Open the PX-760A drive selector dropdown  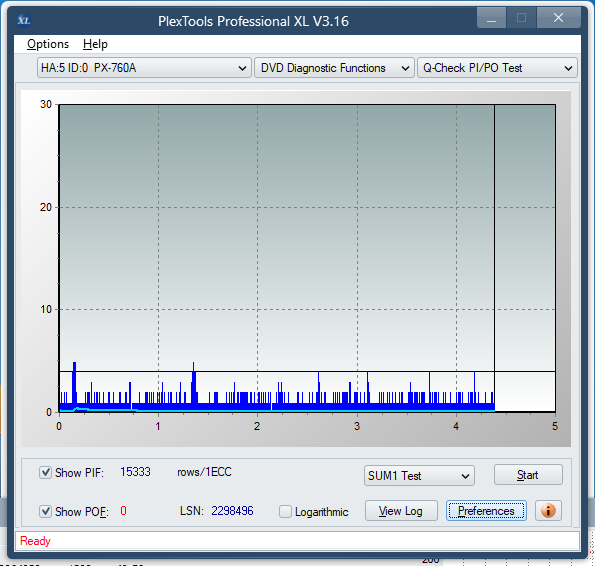click(144, 68)
